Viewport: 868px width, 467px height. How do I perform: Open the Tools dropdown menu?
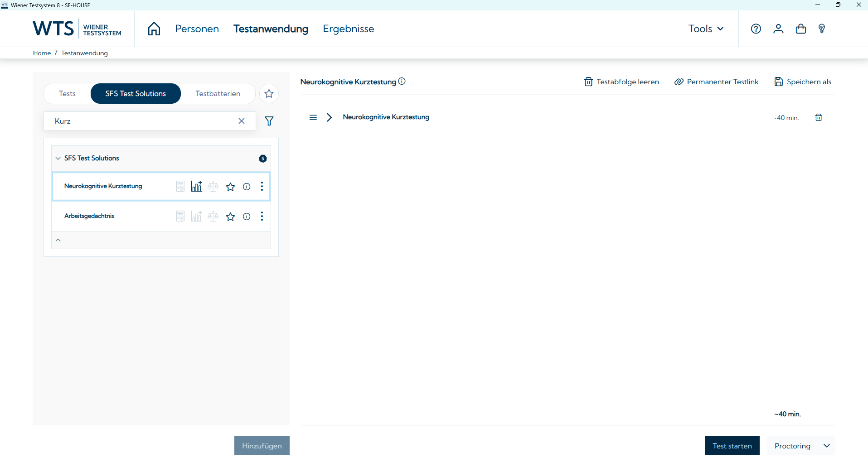pos(706,29)
